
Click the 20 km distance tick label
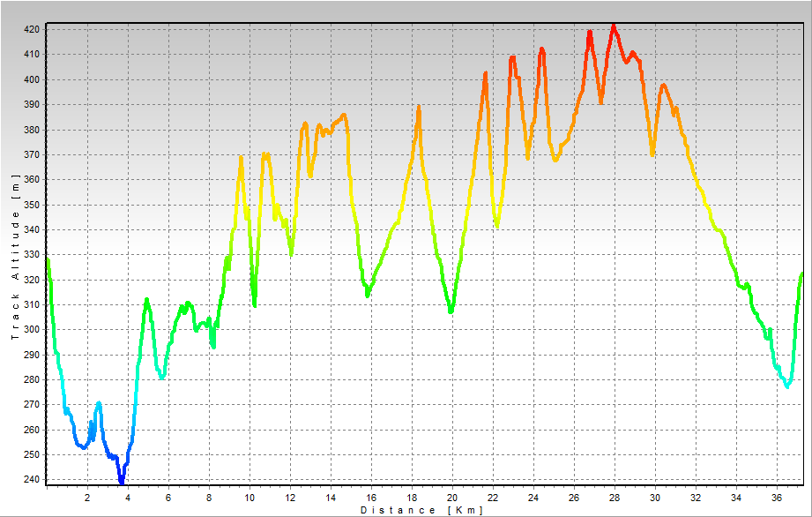pyautogui.click(x=452, y=498)
